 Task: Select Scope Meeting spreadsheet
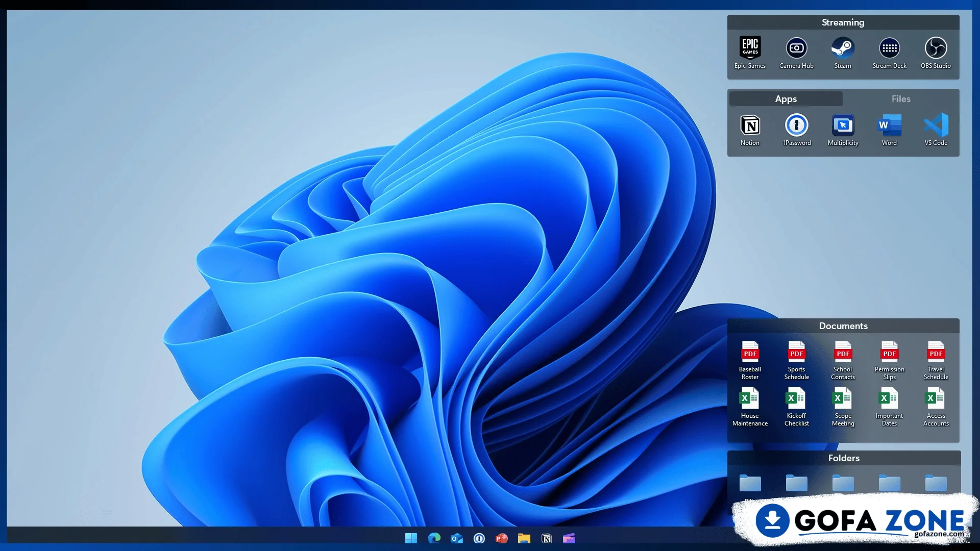click(x=843, y=407)
